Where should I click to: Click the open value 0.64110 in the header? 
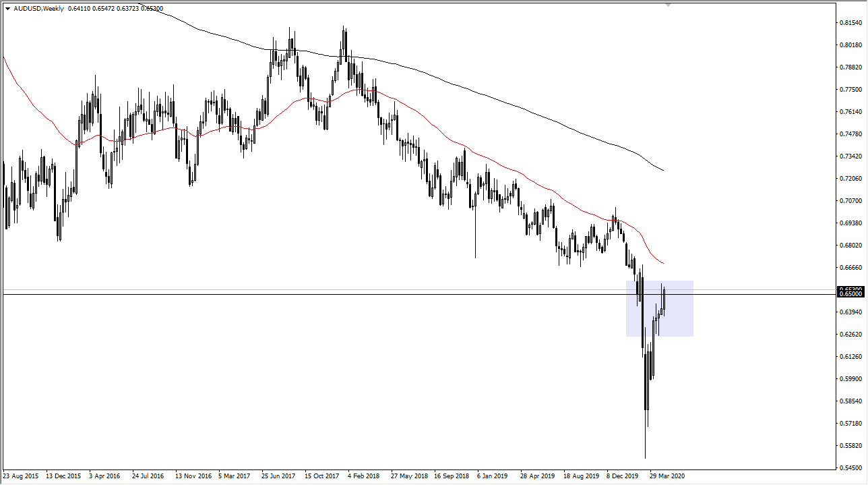tap(79, 9)
